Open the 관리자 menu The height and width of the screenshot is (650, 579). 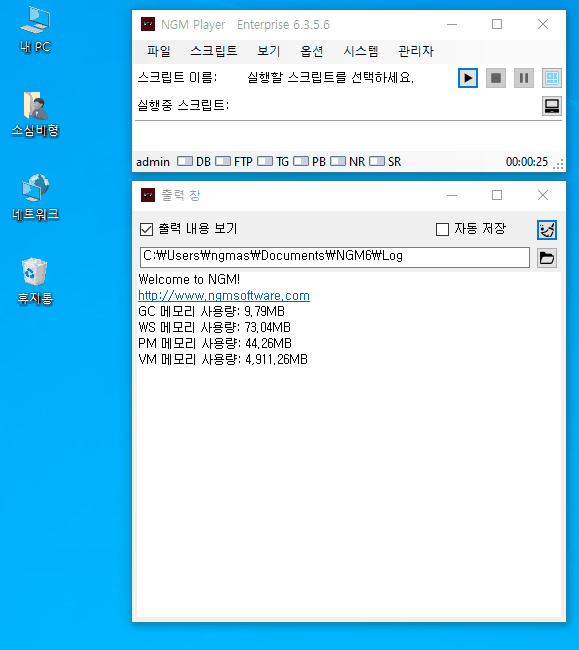point(416,51)
